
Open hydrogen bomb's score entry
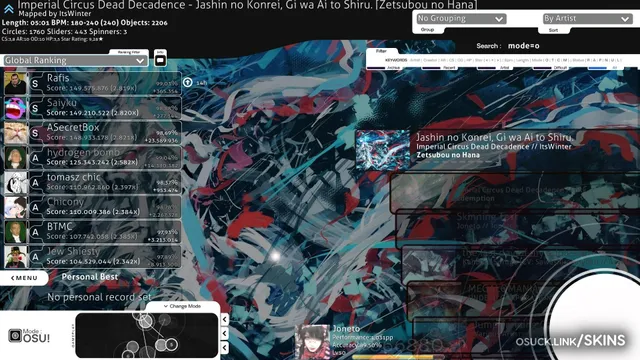point(93,158)
